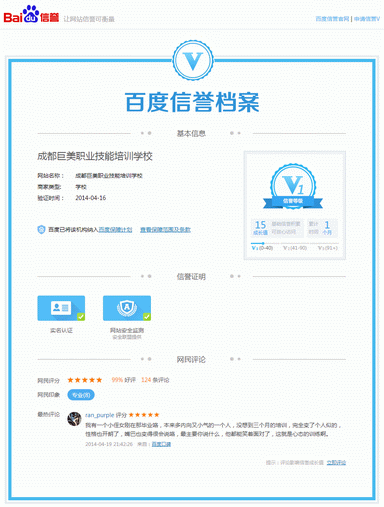
Task: Click the 15 growth value number
Action: click(x=260, y=224)
